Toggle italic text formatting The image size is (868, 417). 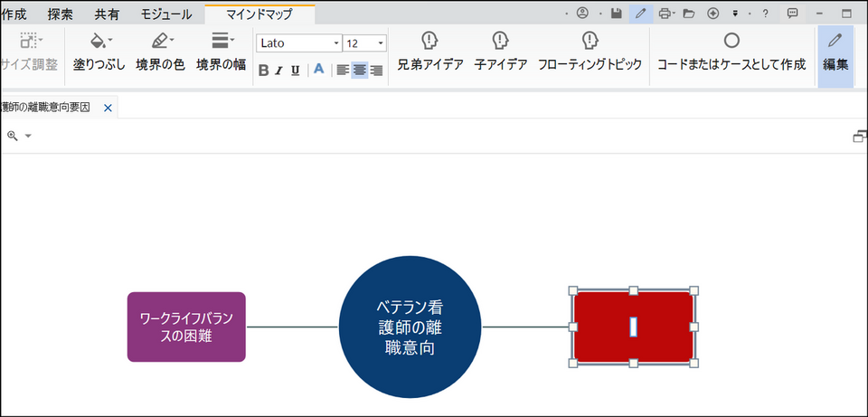pos(279,71)
